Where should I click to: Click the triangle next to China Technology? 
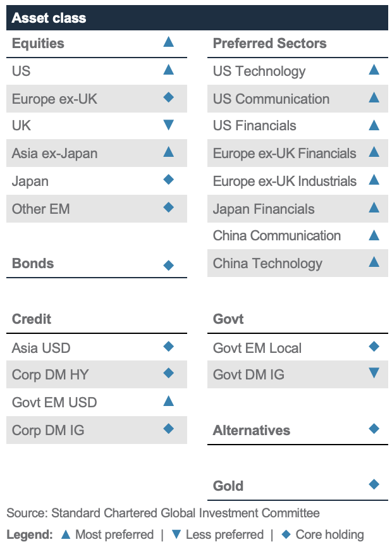pyautogui.click(x=374, y=262)
